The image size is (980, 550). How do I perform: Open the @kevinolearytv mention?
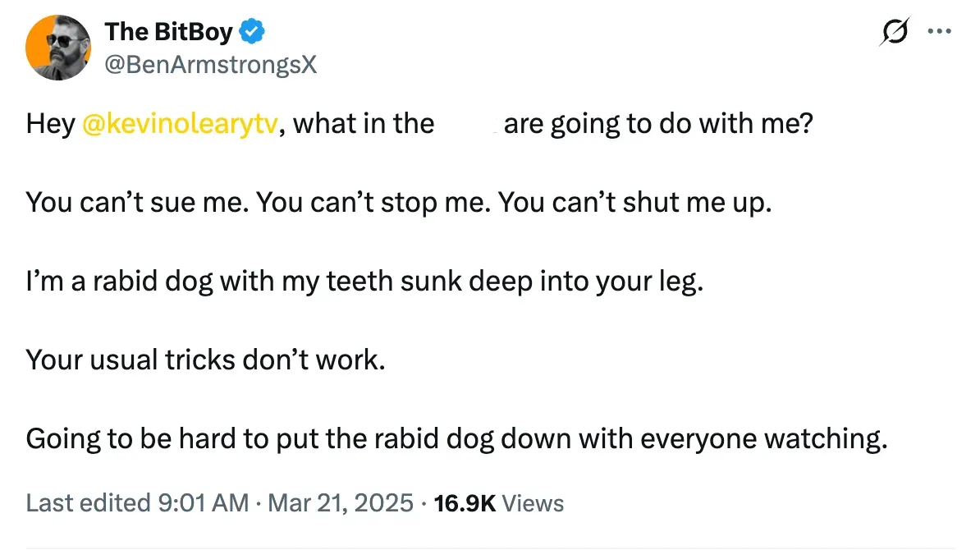click(181, 124)
